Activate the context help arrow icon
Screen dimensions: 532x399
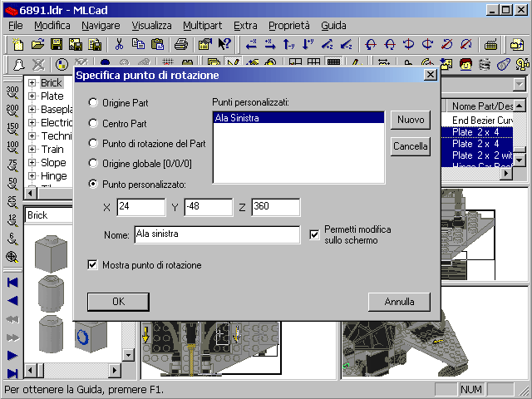point(224,44)
